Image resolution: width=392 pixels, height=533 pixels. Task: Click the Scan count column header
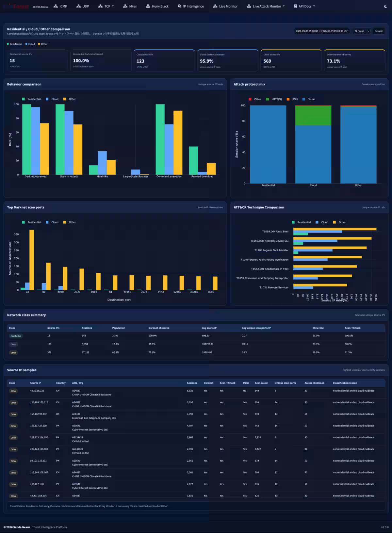click(261, 383)
